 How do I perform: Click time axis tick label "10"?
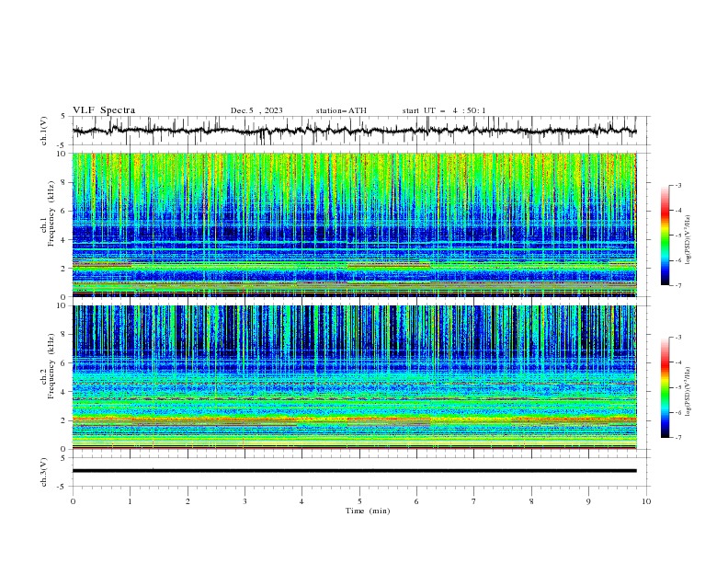(646, 501)
